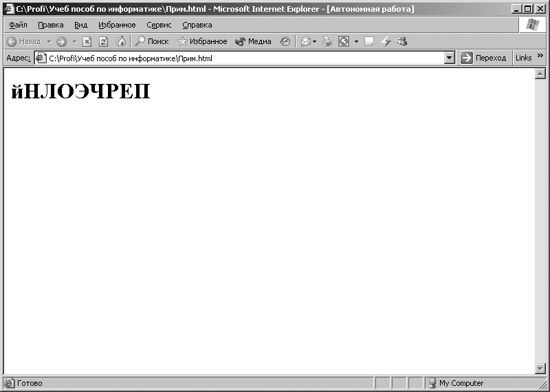Print the page with printer icon
The width and height of the screenshot is (550, 392).
[327, 41]
